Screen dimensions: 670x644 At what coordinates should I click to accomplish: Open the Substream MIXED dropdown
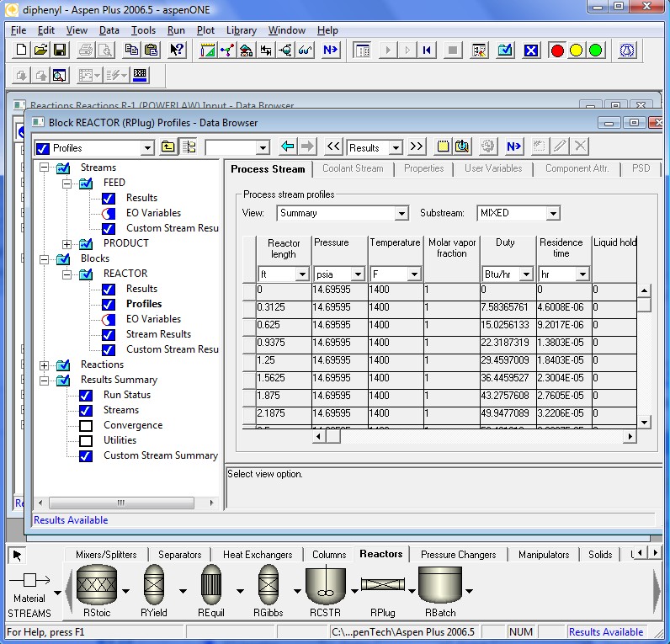point(552,214)
